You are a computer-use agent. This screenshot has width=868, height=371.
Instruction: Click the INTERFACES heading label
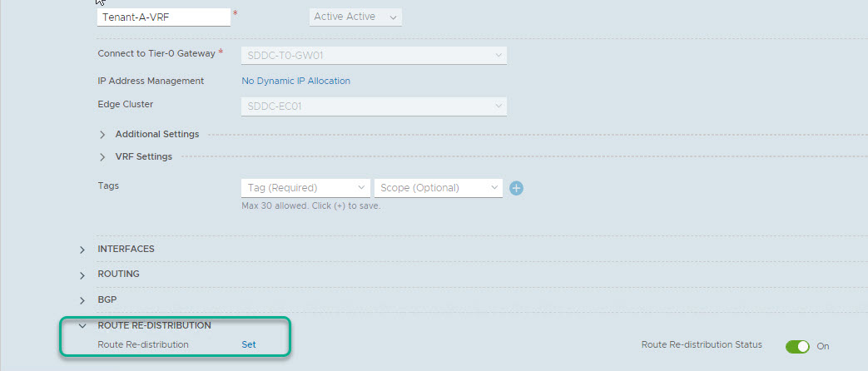click(126, 249)
